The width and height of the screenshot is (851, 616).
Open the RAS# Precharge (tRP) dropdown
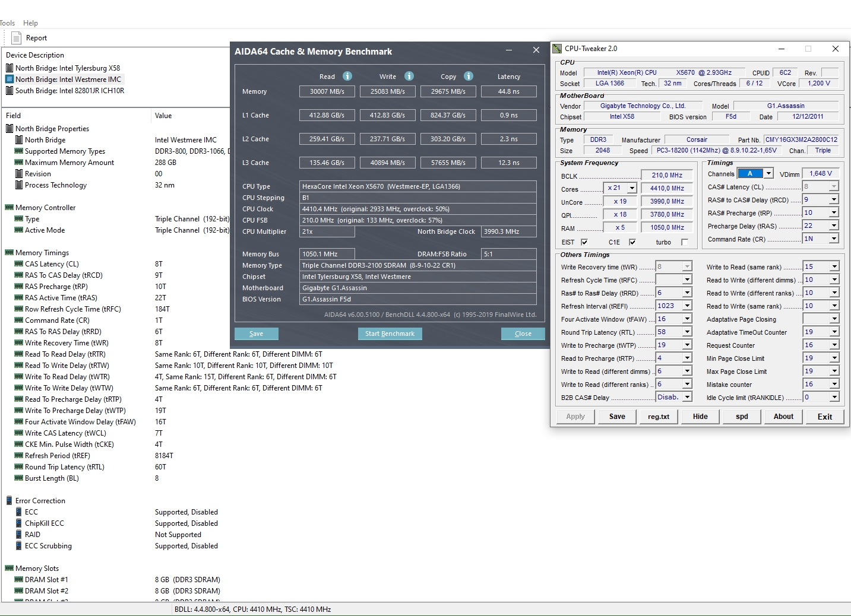[834, 212]
